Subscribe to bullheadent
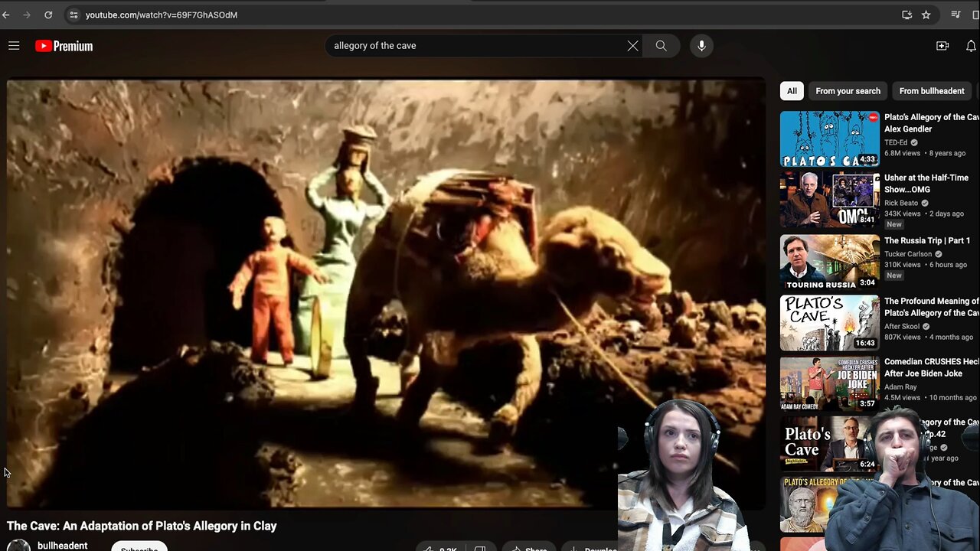Screen dimensions: 980x551 coord(139,547)
